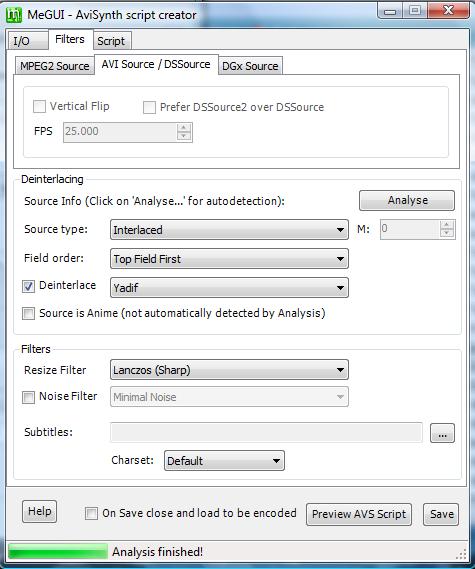This screenshot has width=475, height=569.
Task: Expand the Charset Default dropdown
Action: tap(224, 461)
